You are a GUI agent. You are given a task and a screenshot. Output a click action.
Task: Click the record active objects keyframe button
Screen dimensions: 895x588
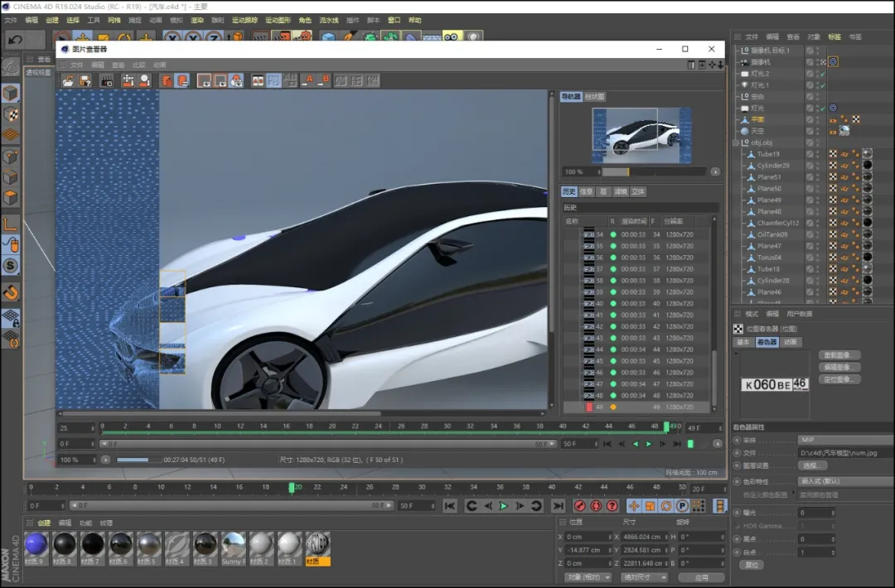click(580, 506)
